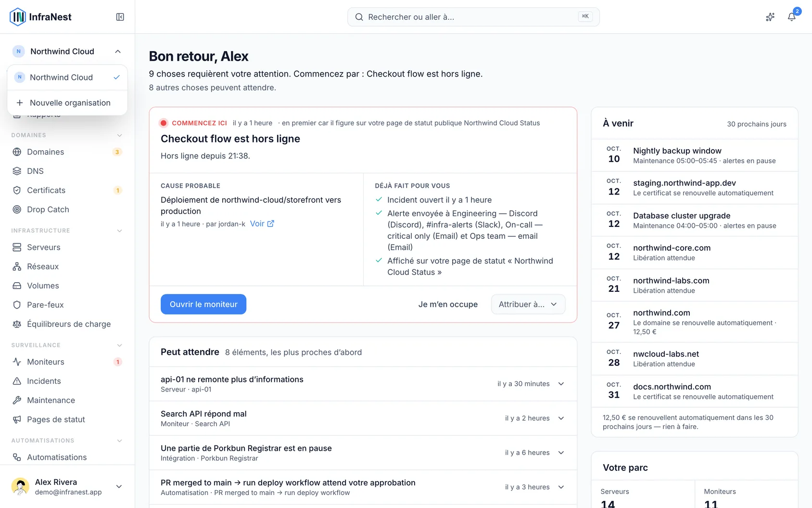812x508 pixels.
Task: Open Volumes disk icon
Action: pyautogui.click(x=17, y=286)
